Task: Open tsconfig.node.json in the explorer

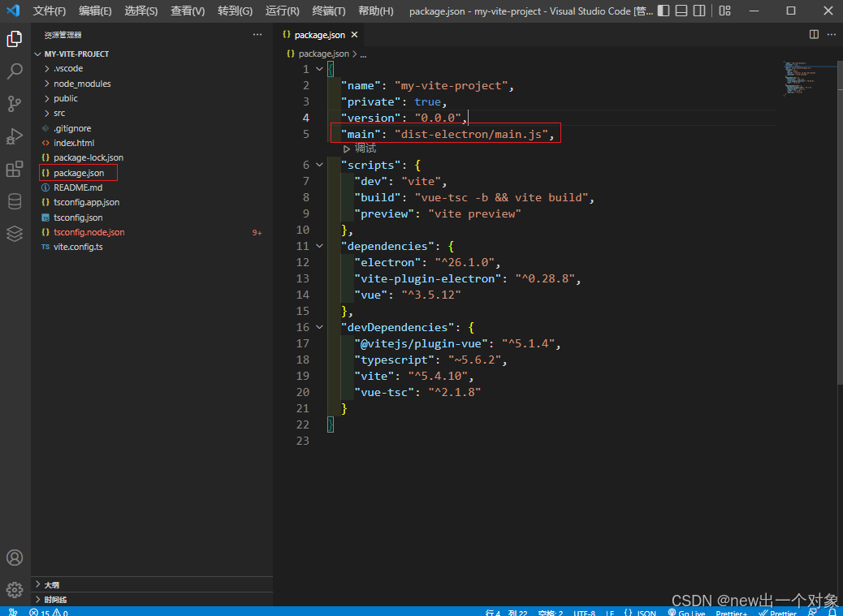Action: pos(152,233)
